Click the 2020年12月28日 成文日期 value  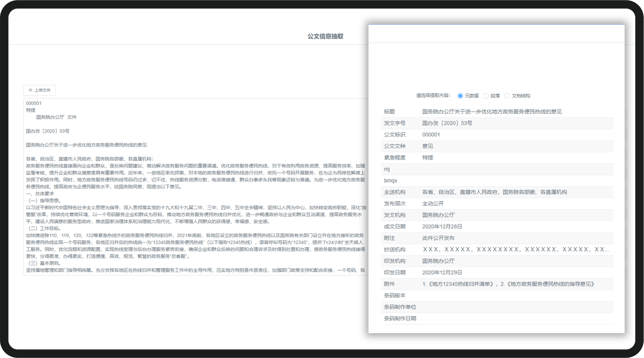pyautogui.click(x=442, y=227)
